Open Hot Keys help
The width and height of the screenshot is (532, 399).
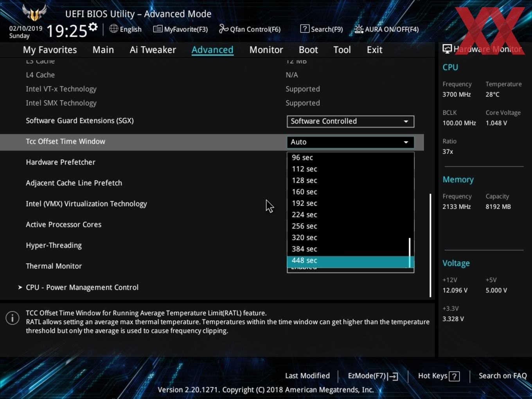point(439,376)
